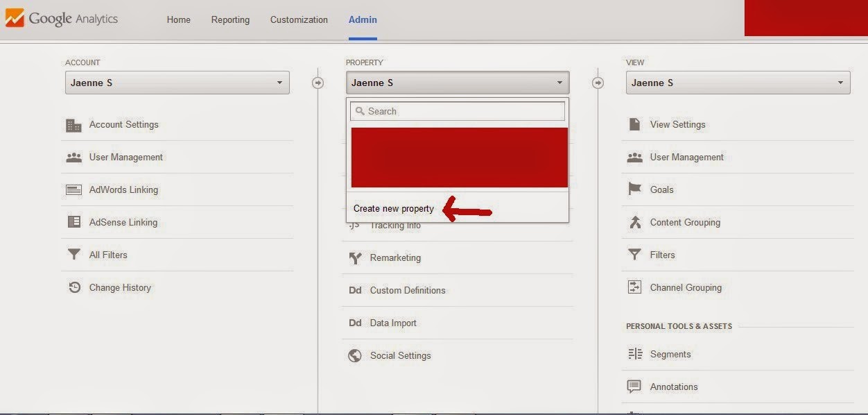Open Account Settings
The width and height of the screenshot is (868, 415).
[123, 124]
